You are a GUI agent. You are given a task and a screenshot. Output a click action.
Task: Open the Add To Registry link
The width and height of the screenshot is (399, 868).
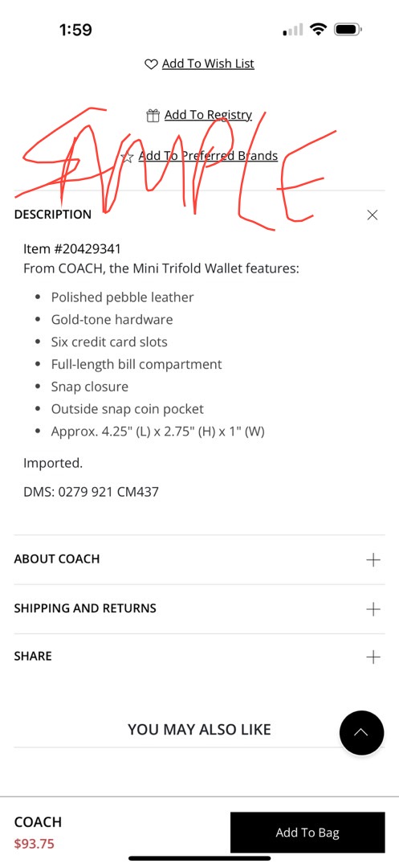point(208,115)
